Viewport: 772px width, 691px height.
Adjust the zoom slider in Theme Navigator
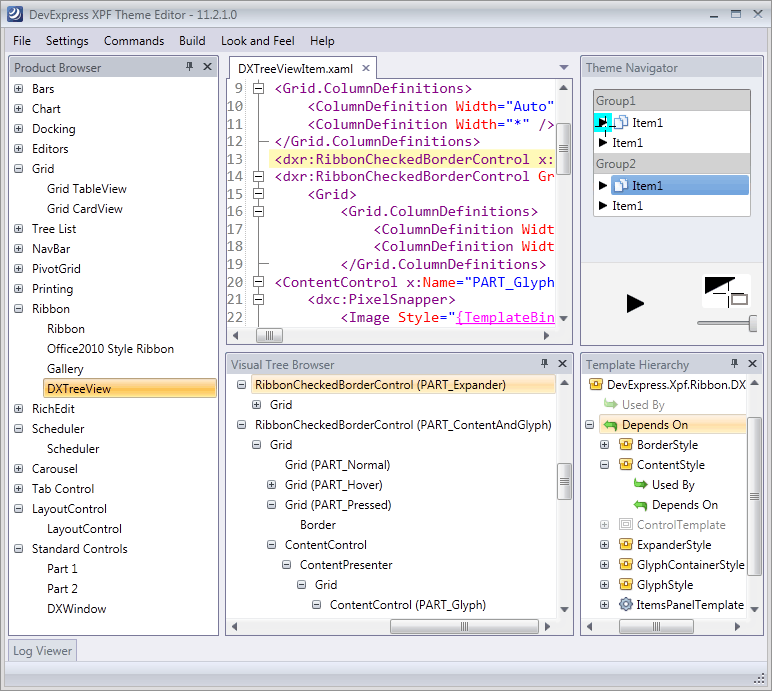pyautogui.click(x=752, y=323)
